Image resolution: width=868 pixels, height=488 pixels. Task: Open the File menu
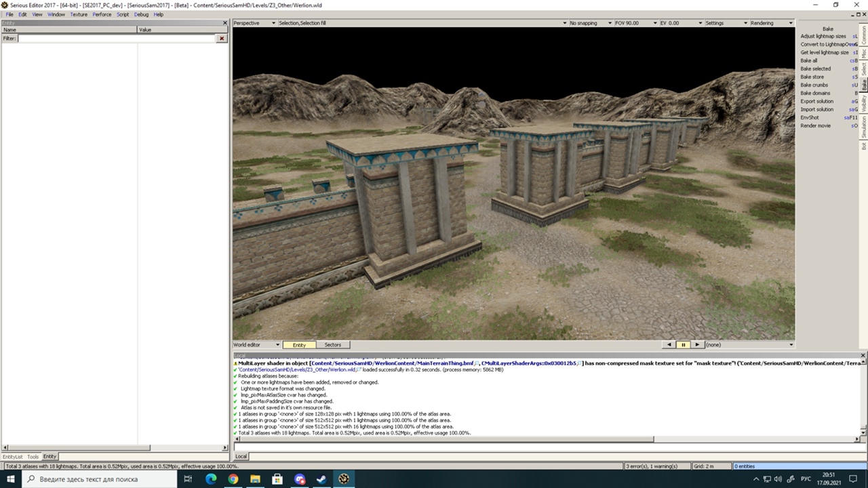(9, 14)
